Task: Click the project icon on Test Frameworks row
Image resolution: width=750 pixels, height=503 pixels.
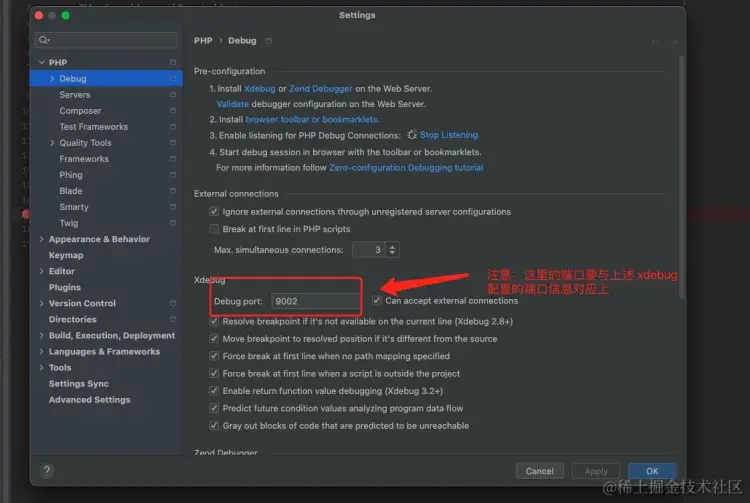Action: [x=173, y=127]
